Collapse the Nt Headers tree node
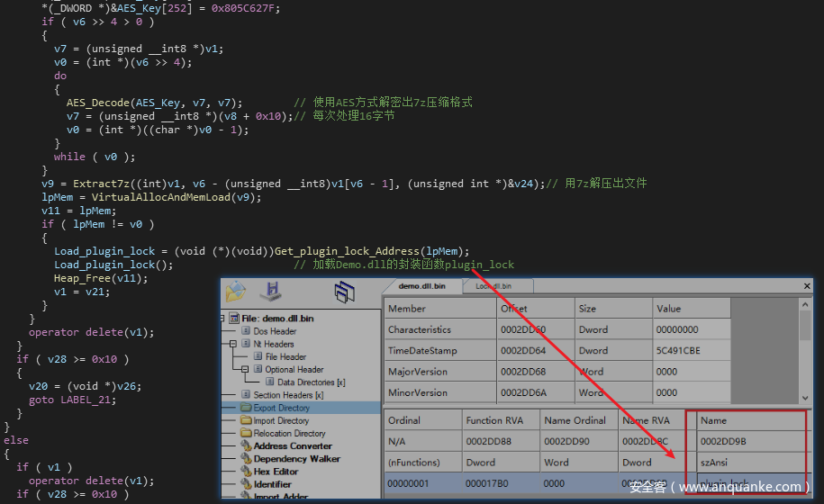824x504 pixels. (233, 344)
